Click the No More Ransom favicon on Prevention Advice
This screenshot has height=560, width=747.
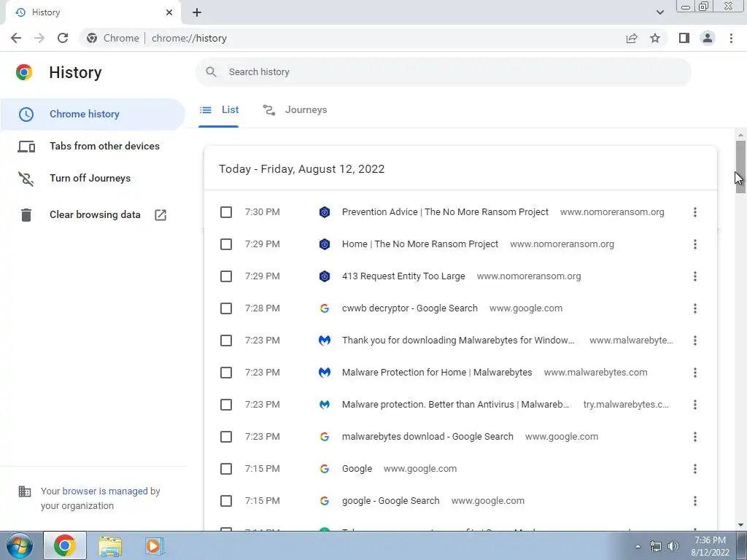pos(325,212)
